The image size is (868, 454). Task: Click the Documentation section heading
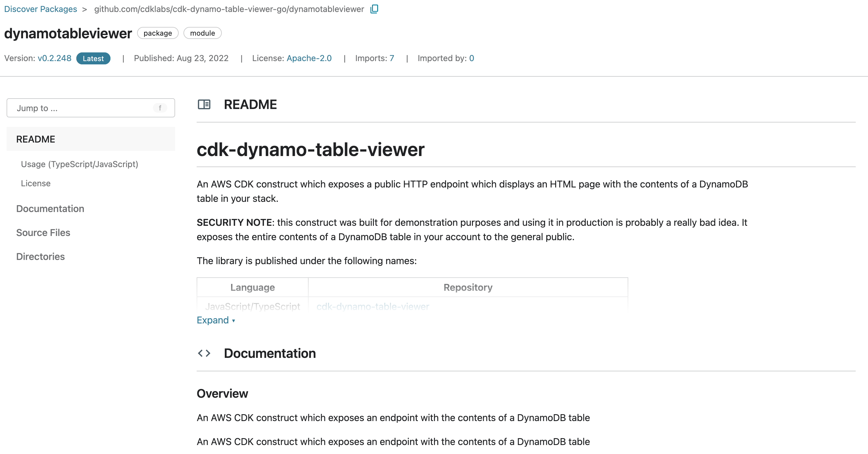pyautogui.click(x=270, y=353)
